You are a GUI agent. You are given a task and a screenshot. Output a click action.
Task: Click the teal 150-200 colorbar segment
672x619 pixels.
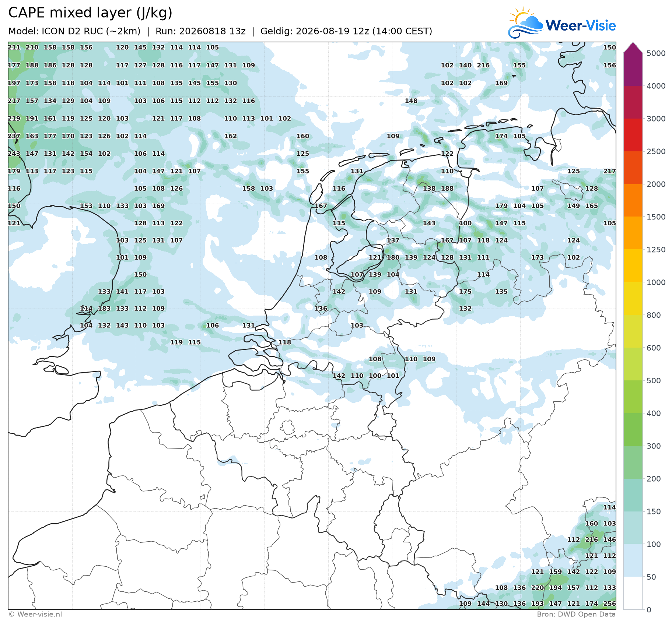pos(633,495)
